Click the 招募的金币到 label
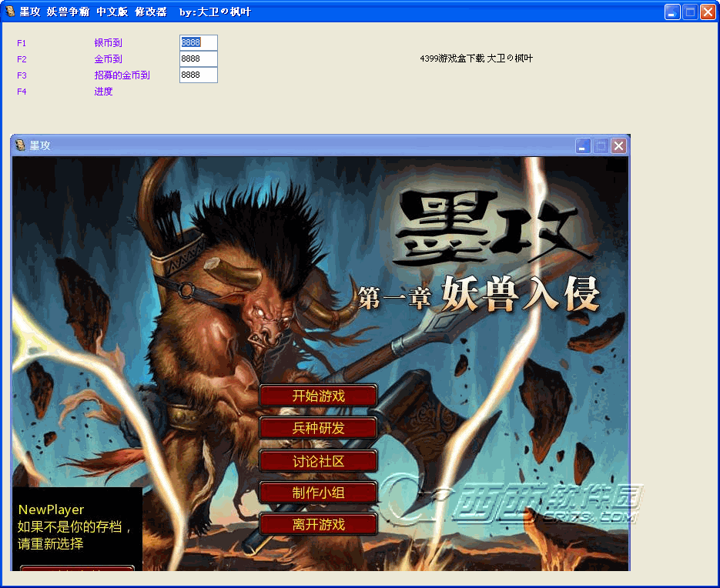The width and height of the screenshot is (720, 588). [122, 75]
